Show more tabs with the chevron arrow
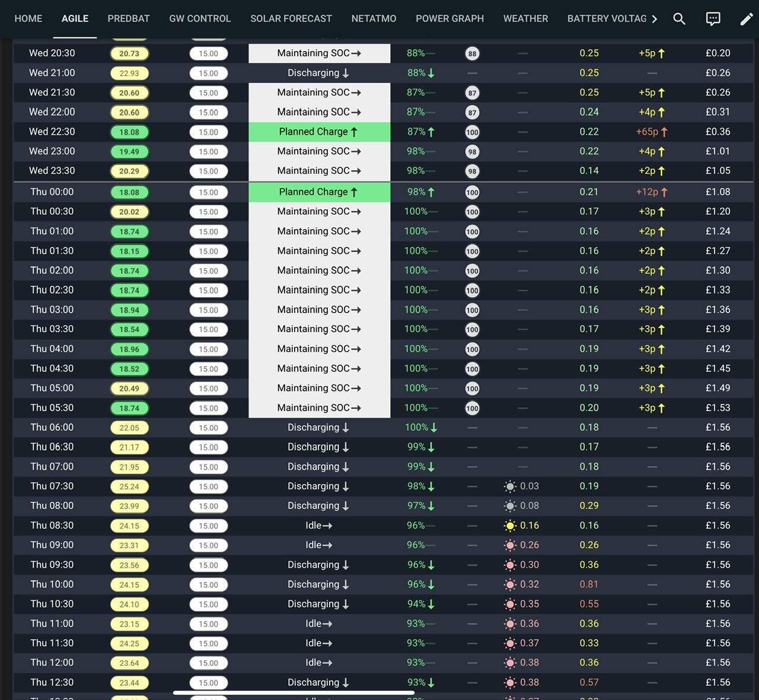 (x=655, y=19)
